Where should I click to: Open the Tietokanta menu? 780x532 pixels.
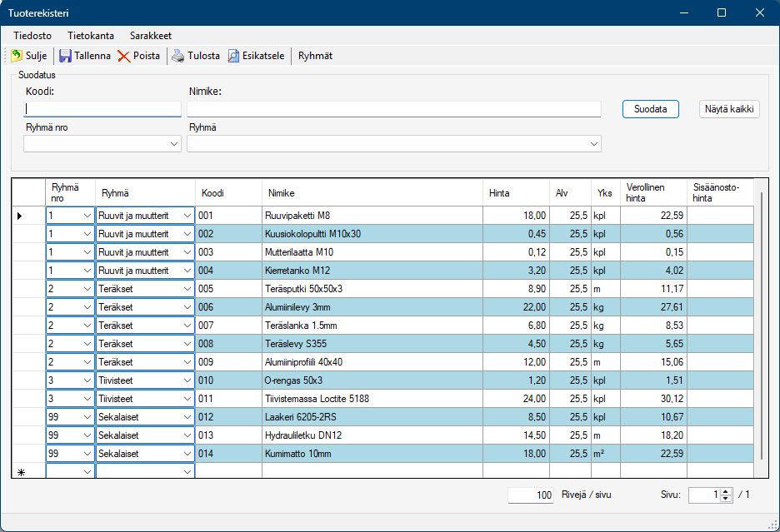[91, 36]
